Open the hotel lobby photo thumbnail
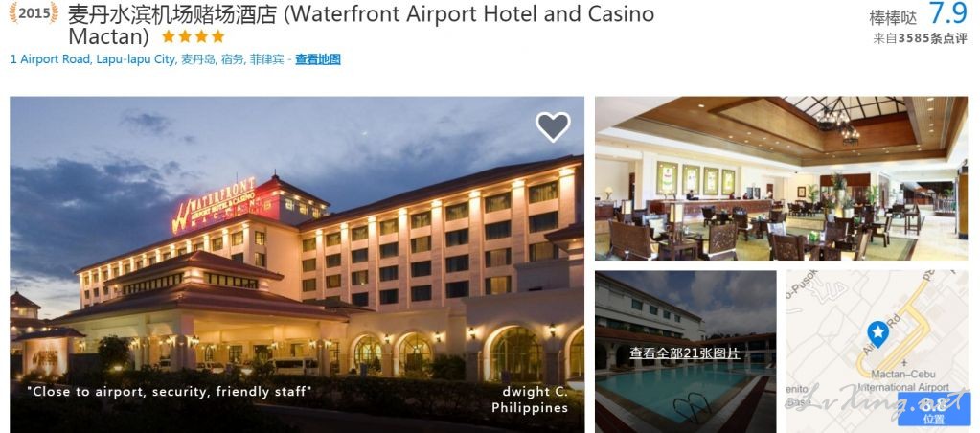Screen dimensions: 980x433 click(x=782, y=178)
